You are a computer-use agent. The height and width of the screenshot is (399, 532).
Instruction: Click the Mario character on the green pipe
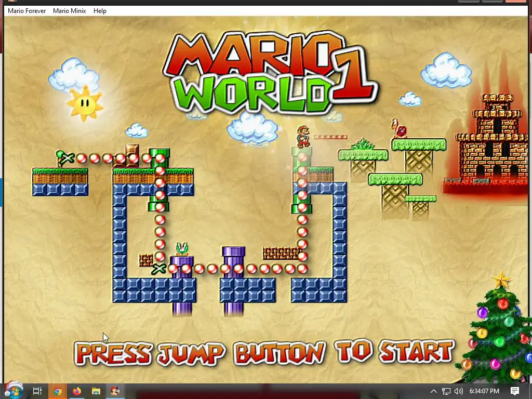coord(303,137)
